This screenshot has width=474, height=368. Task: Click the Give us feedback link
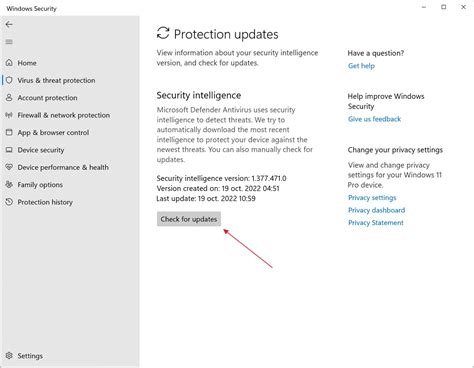pyautogui.click(x=374, y=119)
